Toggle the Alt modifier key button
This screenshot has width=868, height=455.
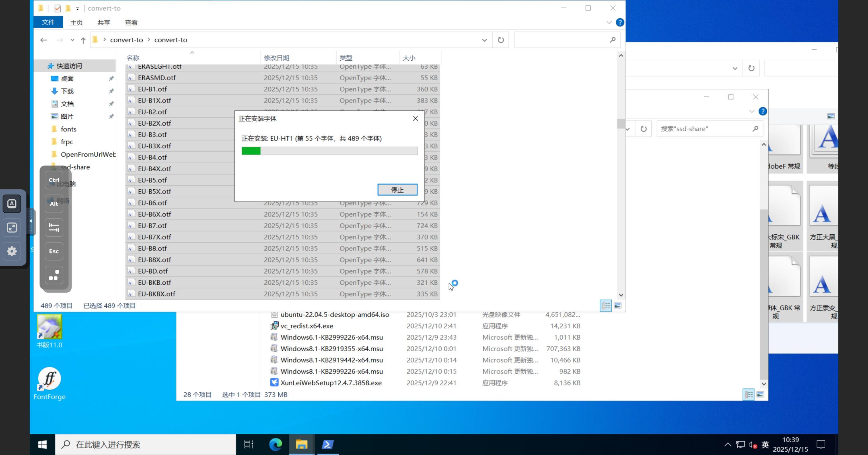[x=54, y=204]
